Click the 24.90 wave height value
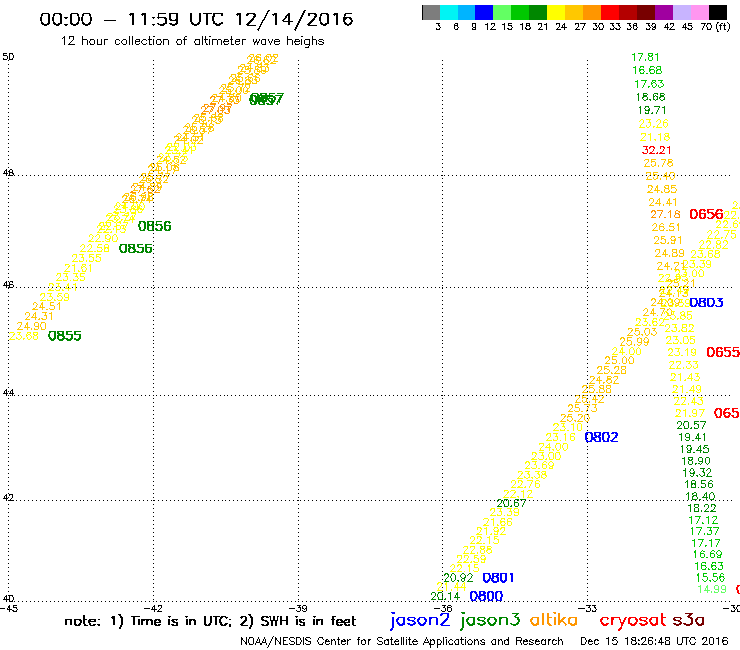 tap(32, 326)
